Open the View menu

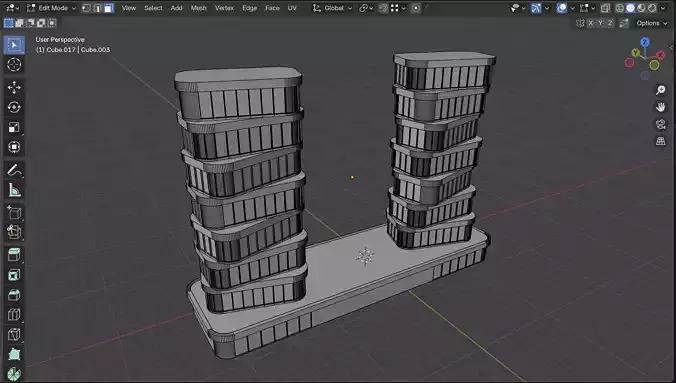(x=128, y=8)
